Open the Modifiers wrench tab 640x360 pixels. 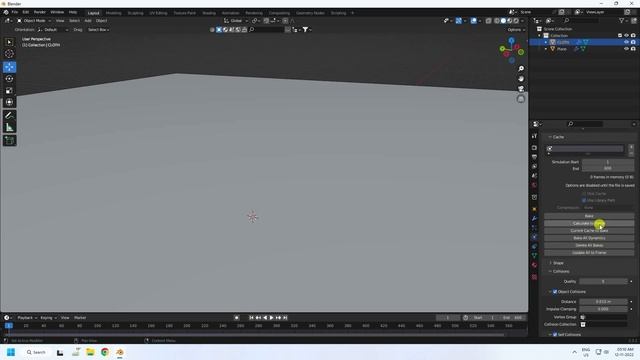coord(534,219)
